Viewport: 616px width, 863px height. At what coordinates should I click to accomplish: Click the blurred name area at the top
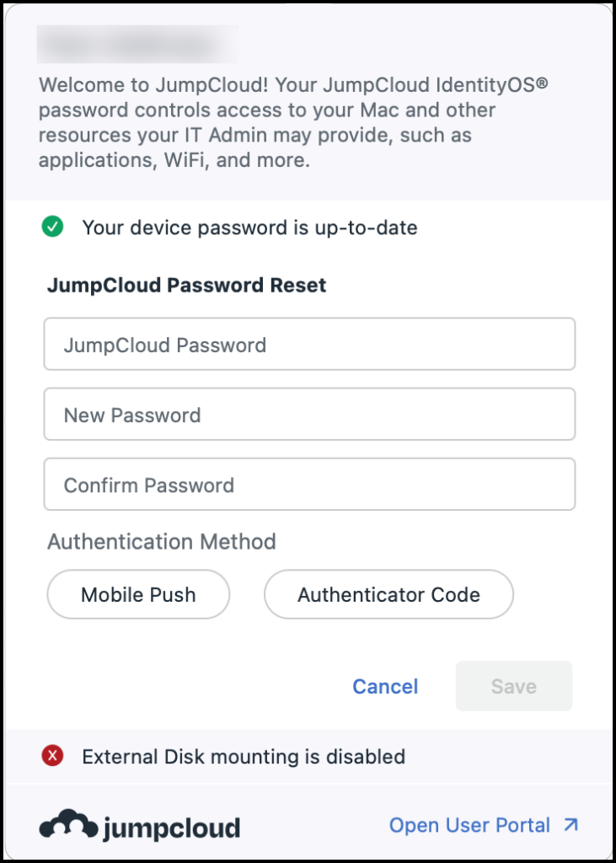click(137, 44)
